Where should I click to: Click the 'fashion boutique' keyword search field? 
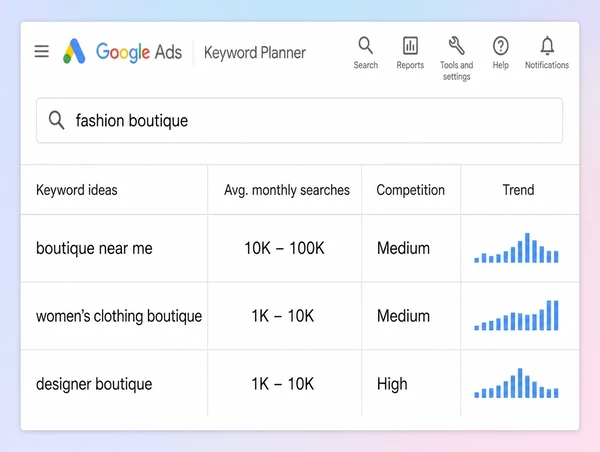pos(299,120)
